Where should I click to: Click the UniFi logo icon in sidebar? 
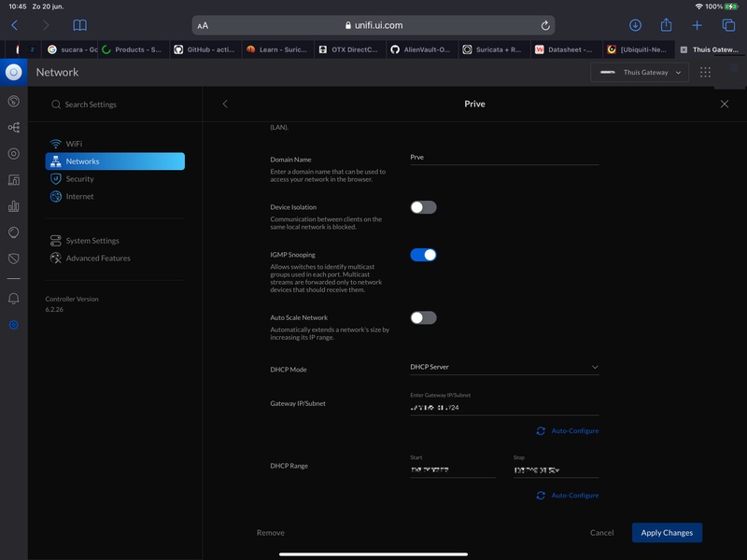13,72
